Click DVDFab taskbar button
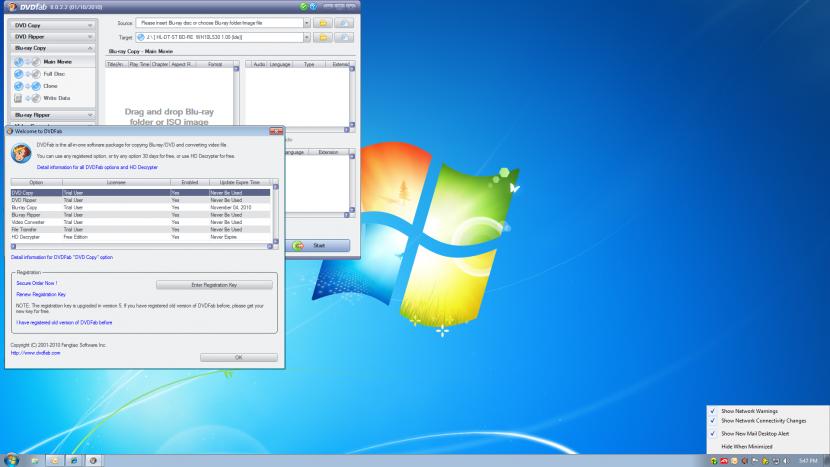Image resolution: width=830 pixels, height=467 pixels. 93,460
